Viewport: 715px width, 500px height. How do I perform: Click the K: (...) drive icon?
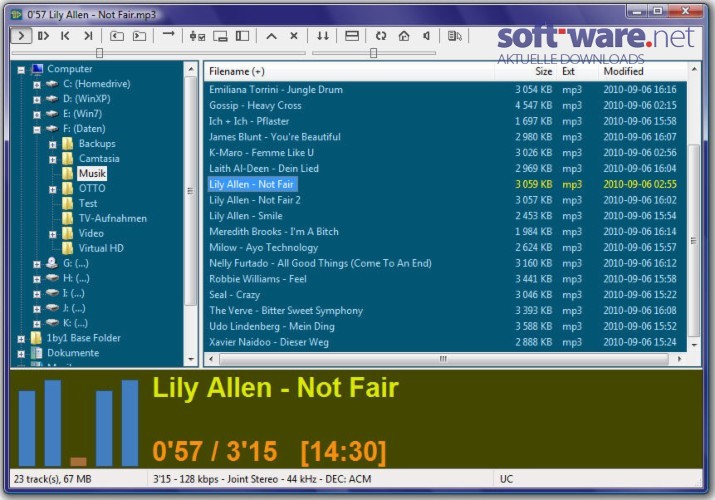52,323
